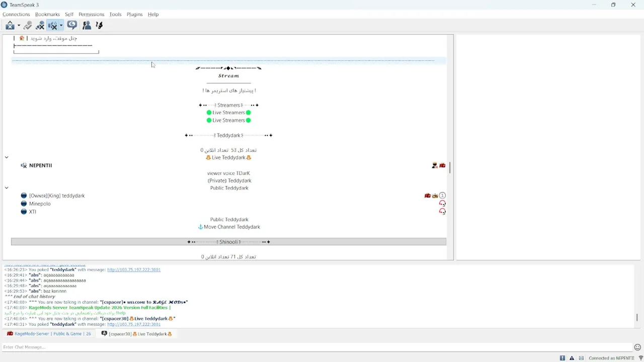Click the red RD badge on NEPENTII's row
The image size is (644, 362).
(x=442, y=165)
